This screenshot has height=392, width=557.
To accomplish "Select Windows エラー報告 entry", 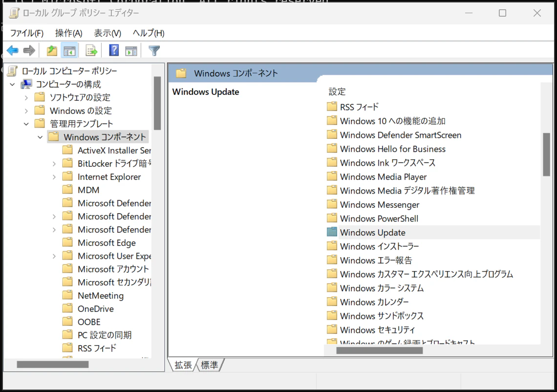I will tap(376, 260).
